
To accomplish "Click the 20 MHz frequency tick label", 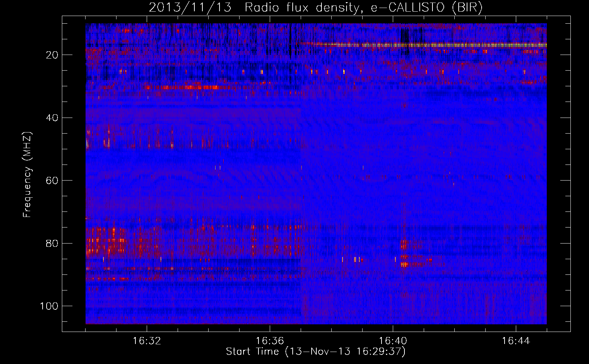I will [x=52, y=55].
